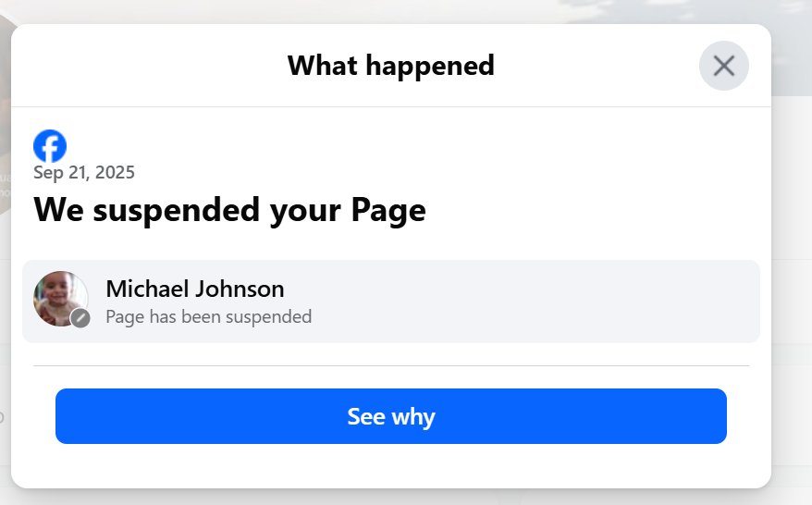Click the word 'Page' in the main heading
Viewport: 812px width, 505px height.
[x=388, y=211]
